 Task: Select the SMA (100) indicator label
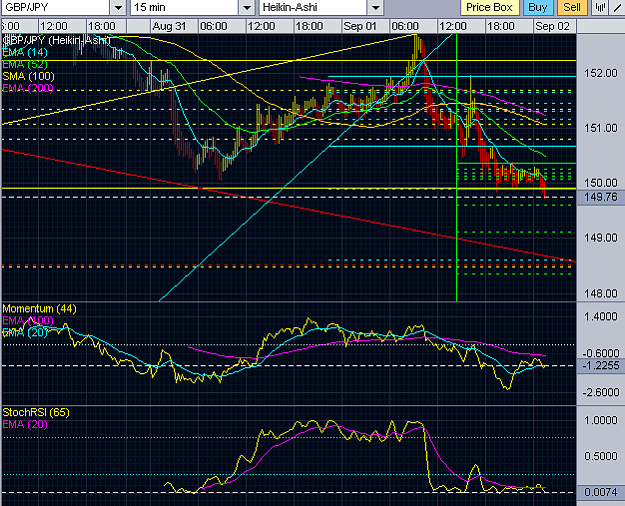[x=28, y=76]
